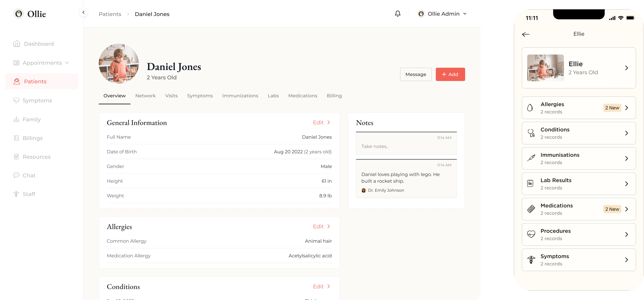Tap the Lab Results clipboard icon on mobile
Image resolution: width=644 pixels, height=300 pixels.
point(530,184)
